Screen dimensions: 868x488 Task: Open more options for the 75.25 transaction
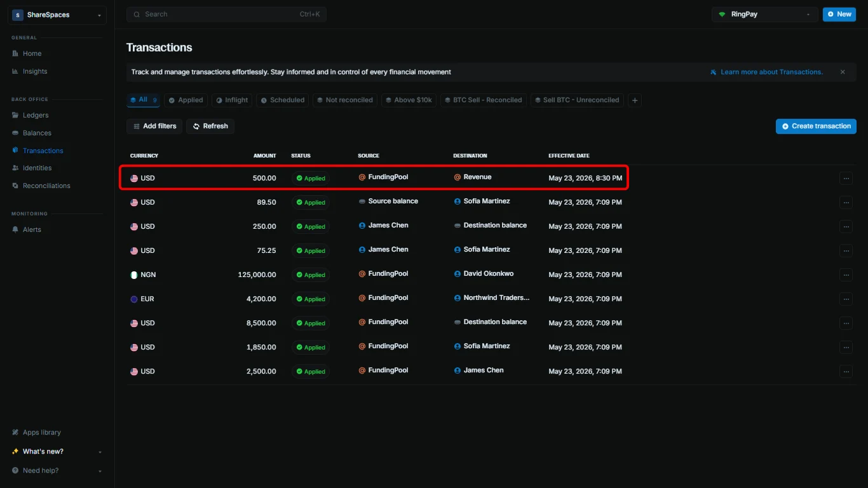846,251
